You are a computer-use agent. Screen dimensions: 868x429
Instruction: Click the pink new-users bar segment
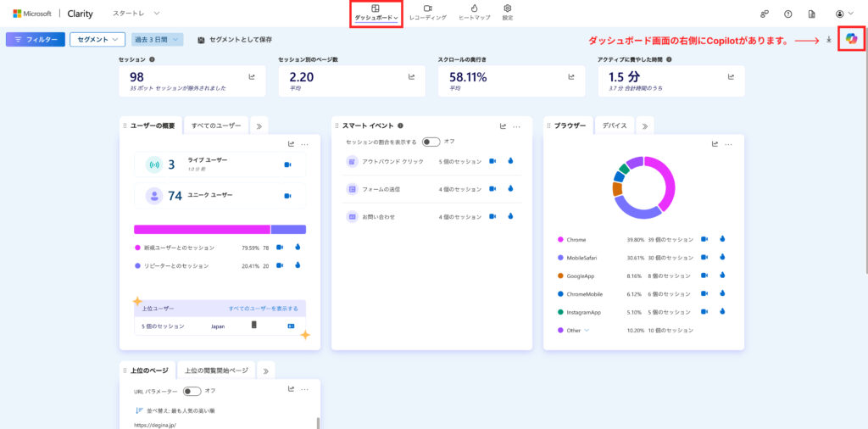[x=202, y=229]
